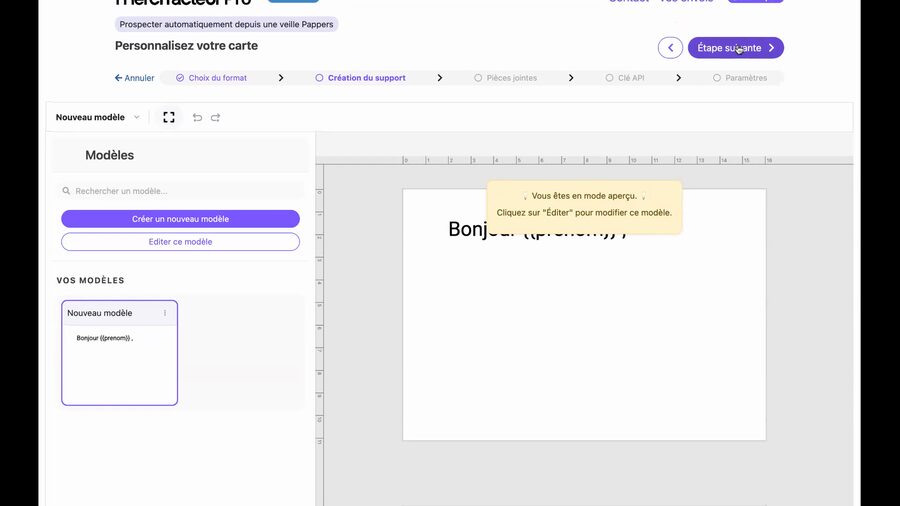Click the Personnalisez votre carte heading
This screenshot has width=900, height=506.
pyautogui.click(x=187, y=45)
